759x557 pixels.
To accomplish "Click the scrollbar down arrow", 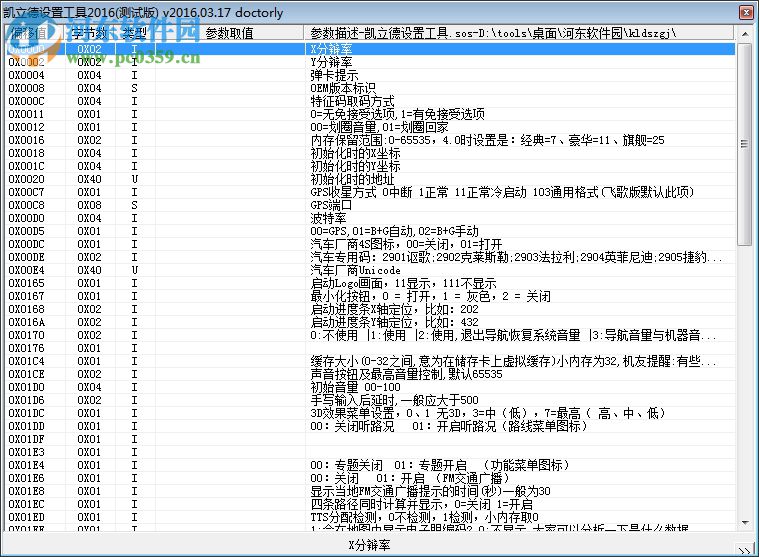I will pyautogui.click(x=745, y=522).
